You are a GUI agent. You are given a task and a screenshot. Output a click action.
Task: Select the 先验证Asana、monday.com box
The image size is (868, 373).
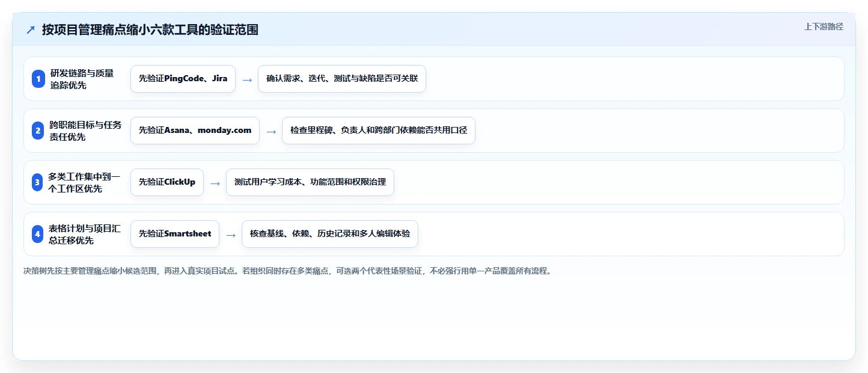click(195, 131)
